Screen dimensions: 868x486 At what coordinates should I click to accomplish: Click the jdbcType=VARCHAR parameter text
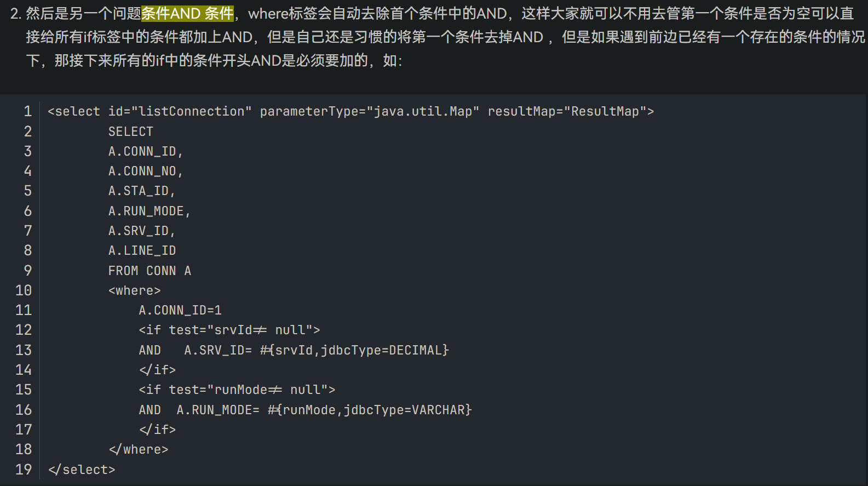coord(405,410)
